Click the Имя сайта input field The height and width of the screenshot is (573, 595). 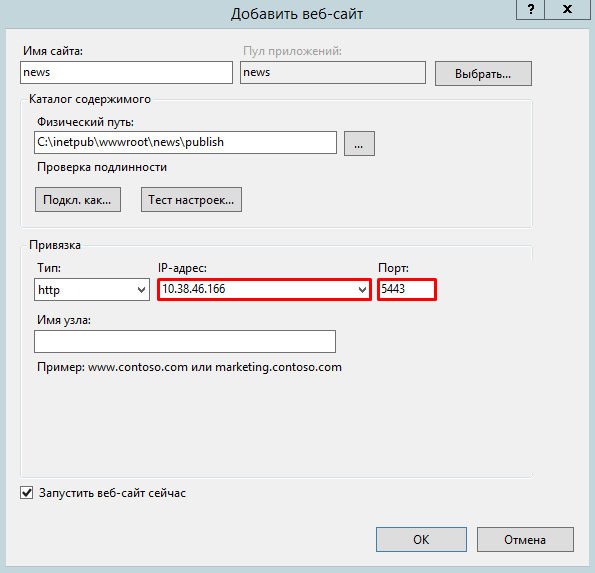126,72
